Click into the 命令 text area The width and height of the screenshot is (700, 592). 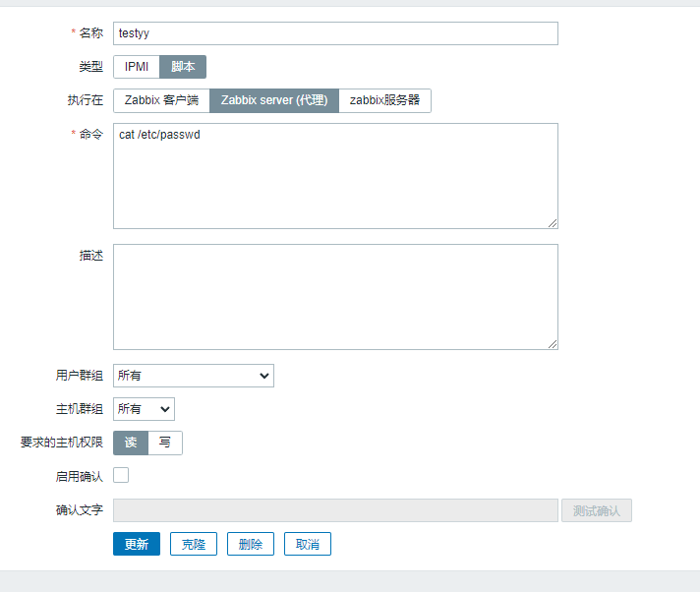334,176
